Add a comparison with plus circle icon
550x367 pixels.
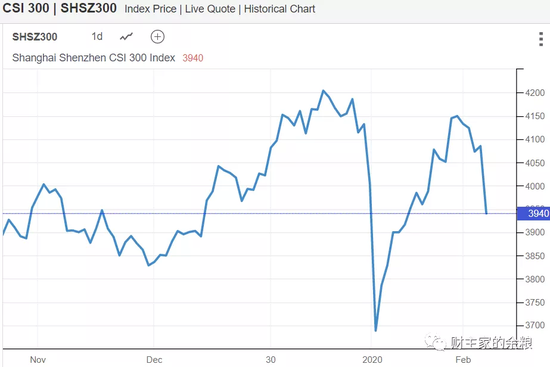(x=157, y=36)
